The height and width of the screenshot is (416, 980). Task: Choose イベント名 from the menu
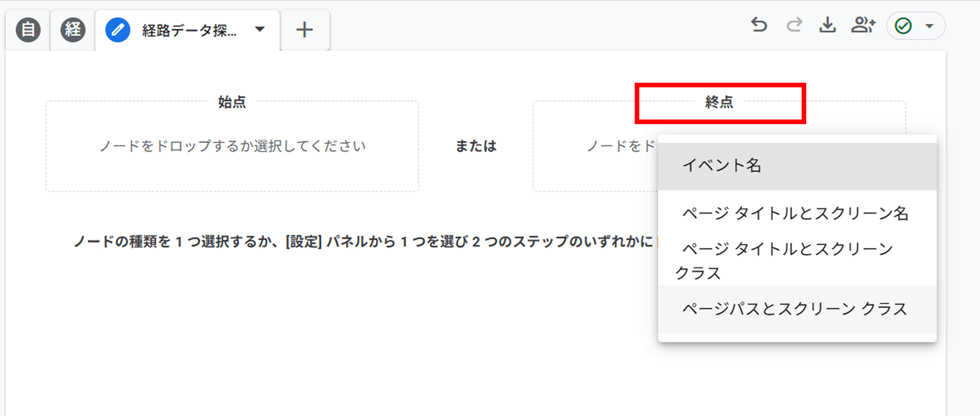coord(797,166)
